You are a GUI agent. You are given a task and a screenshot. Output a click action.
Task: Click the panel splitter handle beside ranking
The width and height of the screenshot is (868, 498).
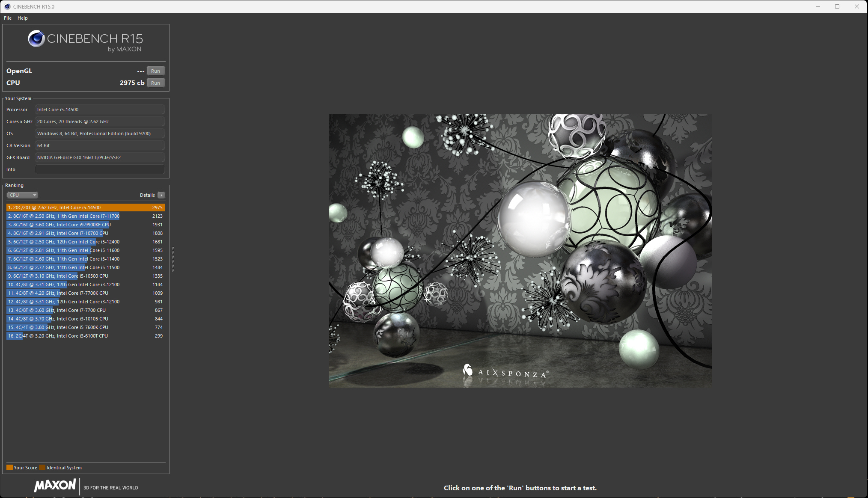pyautogui.click(x=173, y=259)
